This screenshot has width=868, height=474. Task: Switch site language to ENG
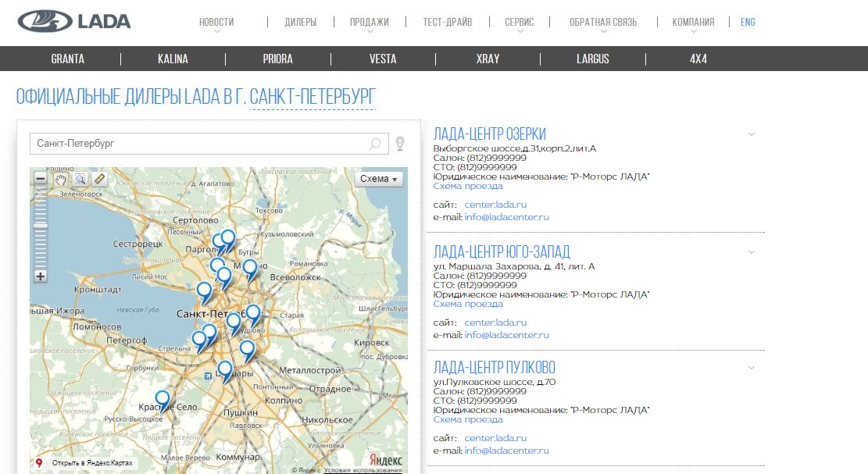748,22
